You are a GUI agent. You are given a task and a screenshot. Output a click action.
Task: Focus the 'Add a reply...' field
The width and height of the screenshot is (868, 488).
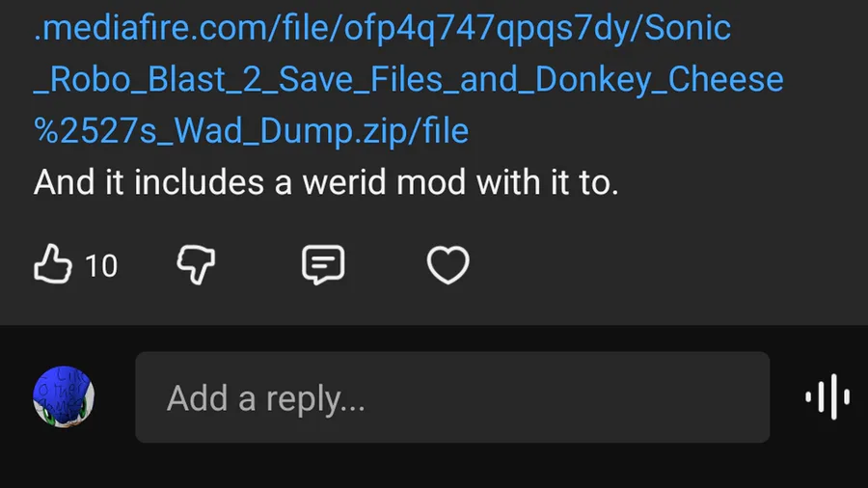(x=451, y=397)
